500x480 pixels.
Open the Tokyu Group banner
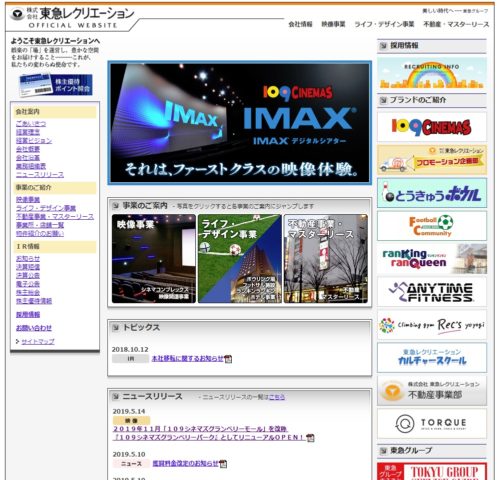pyautogui.click(x=432, y=471)
